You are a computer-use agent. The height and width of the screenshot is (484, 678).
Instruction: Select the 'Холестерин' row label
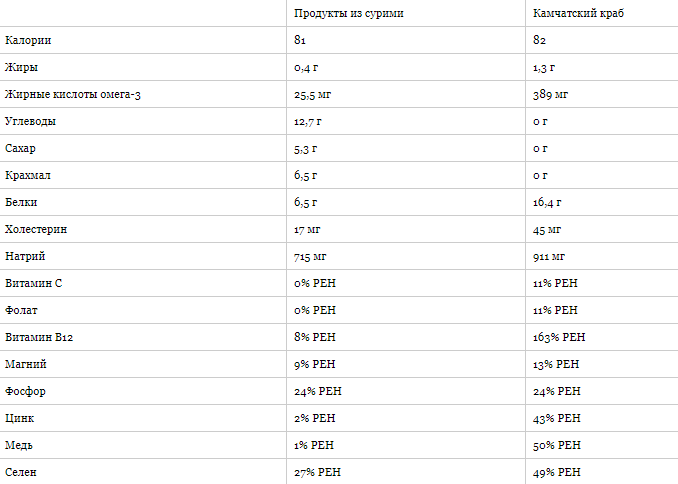36,230
